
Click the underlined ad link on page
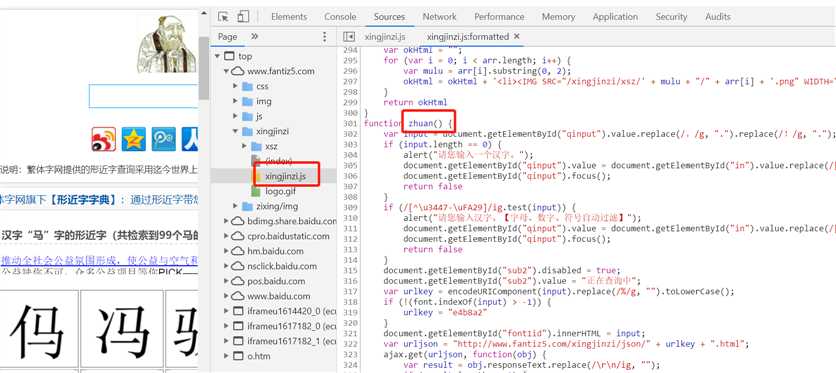(100, 261)
